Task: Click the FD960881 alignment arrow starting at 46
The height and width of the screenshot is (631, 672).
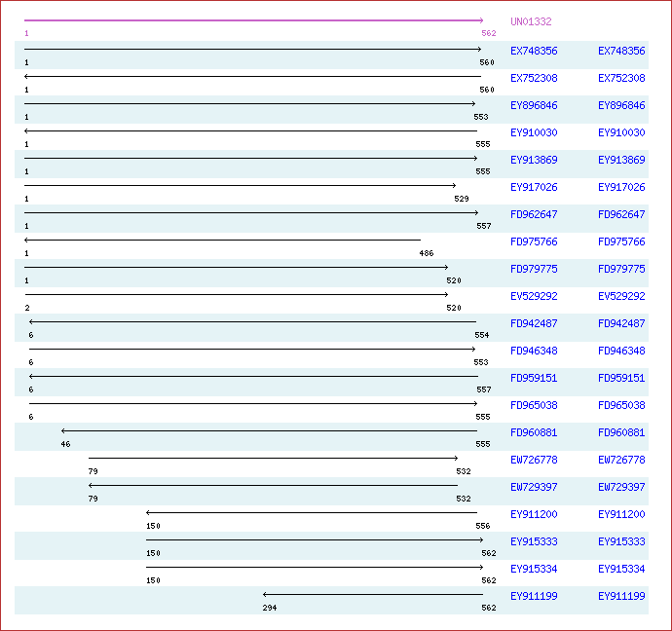Action: point(269,430)
